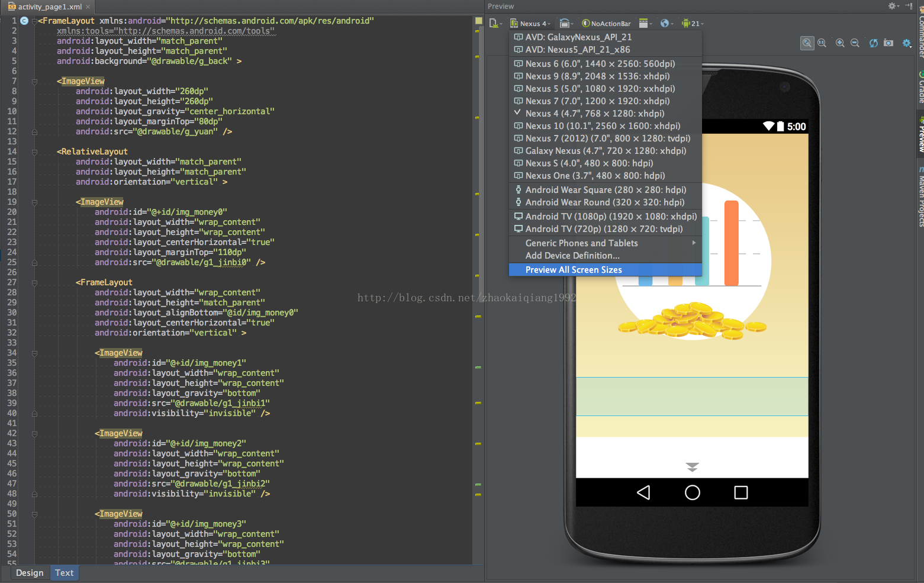Click the gold coins image in preview
Screen dimensions: 924x583
693,320
